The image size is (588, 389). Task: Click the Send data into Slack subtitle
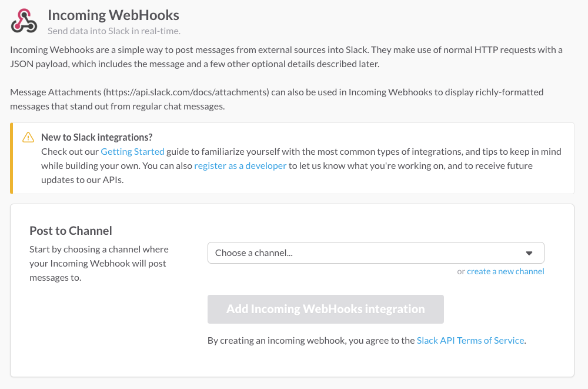coord(114,31)
